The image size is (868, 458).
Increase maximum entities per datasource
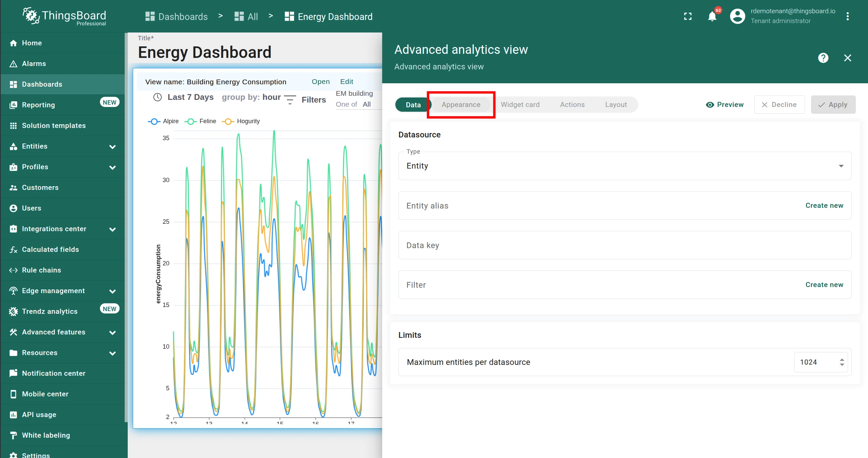click(842, 359)
